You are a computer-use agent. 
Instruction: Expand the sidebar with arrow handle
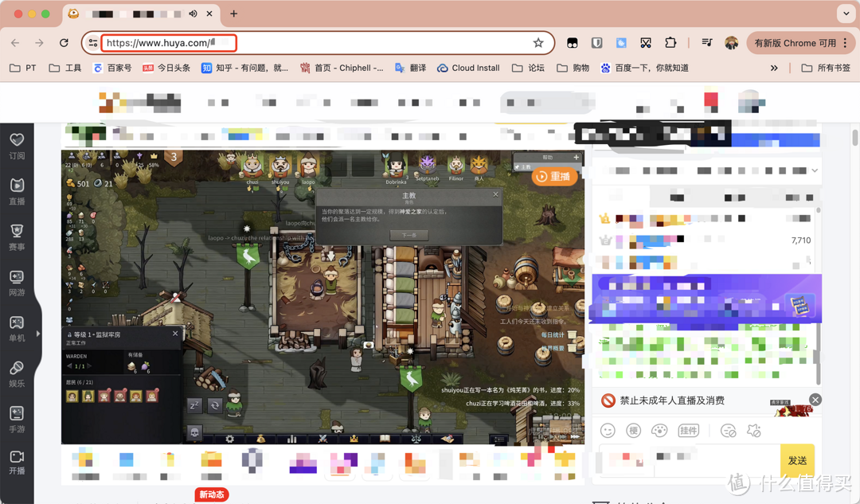(38, 334)
